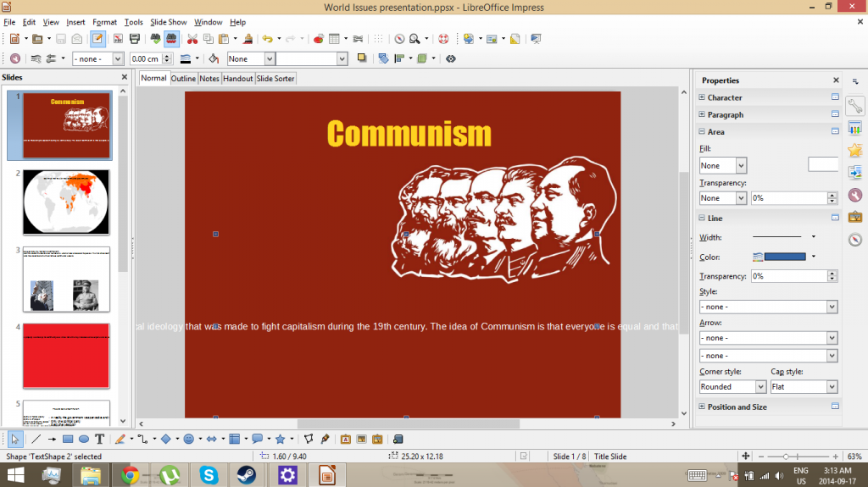Select slide 4 red thumbnail
The image size is (868, 487).
pyautogui.click(x=66, y=356)
